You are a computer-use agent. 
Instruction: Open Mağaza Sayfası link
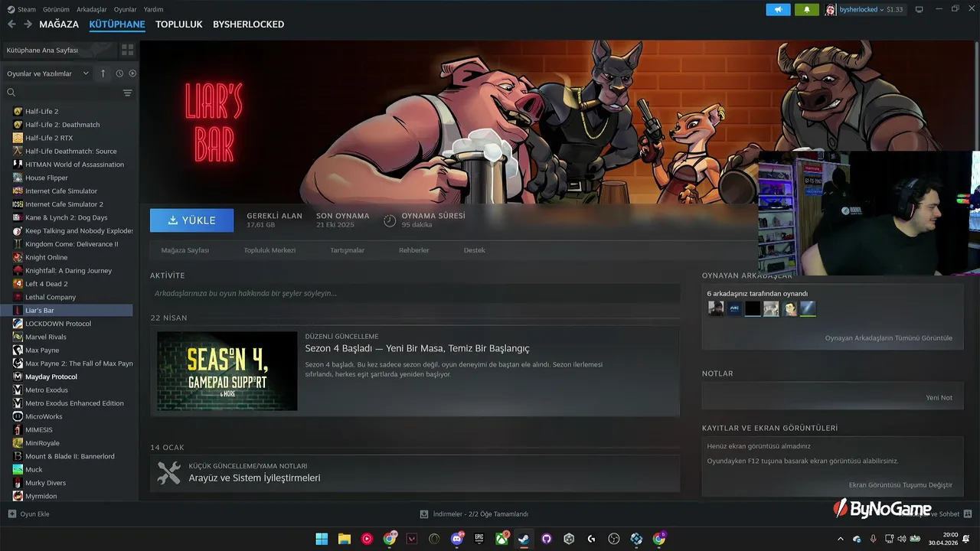(185, 250)
